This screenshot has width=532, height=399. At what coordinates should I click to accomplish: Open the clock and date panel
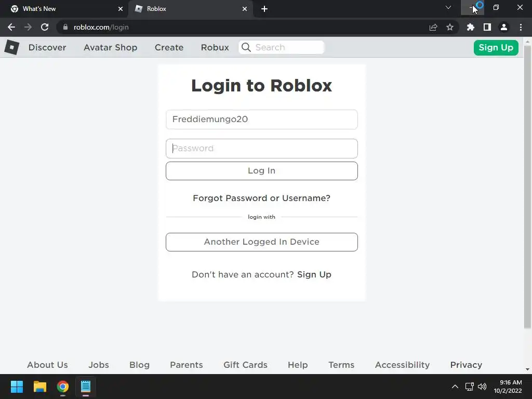(508, 387)
